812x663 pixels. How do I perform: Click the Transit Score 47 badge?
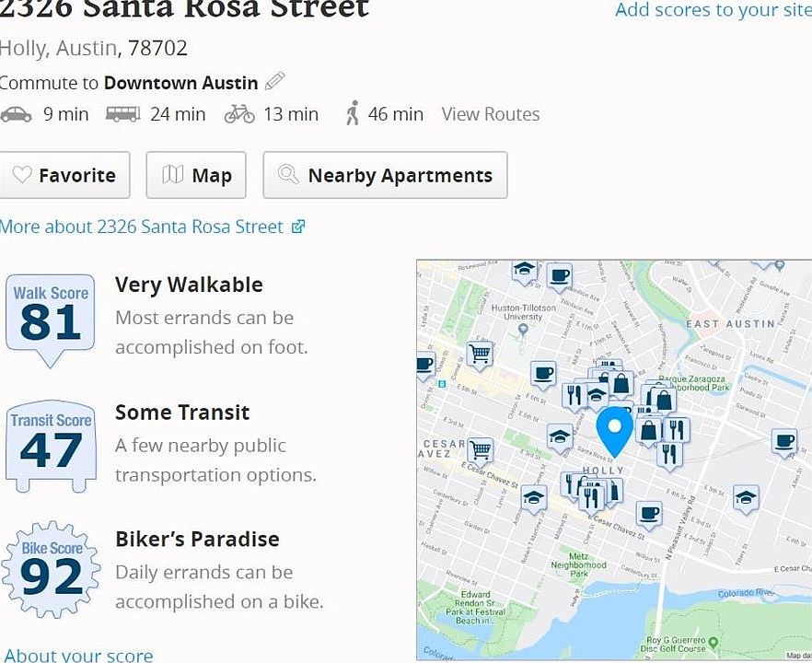tap(51, 444)
